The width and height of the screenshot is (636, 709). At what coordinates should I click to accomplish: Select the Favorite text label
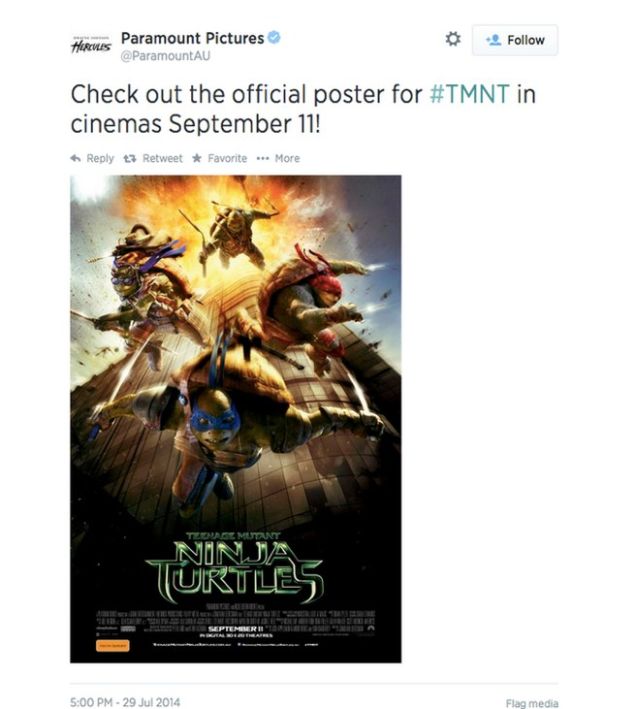click(x=227, y=158)
